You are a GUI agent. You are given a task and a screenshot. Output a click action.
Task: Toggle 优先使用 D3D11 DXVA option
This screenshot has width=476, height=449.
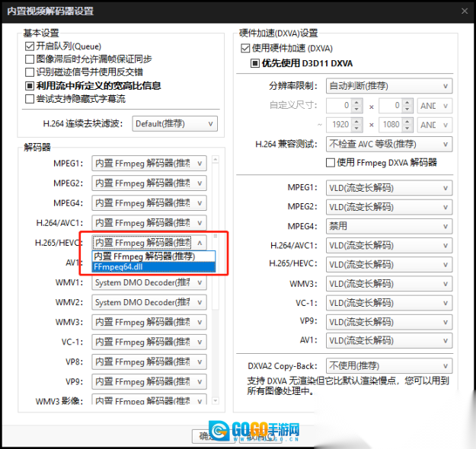[x=256, y=63]
